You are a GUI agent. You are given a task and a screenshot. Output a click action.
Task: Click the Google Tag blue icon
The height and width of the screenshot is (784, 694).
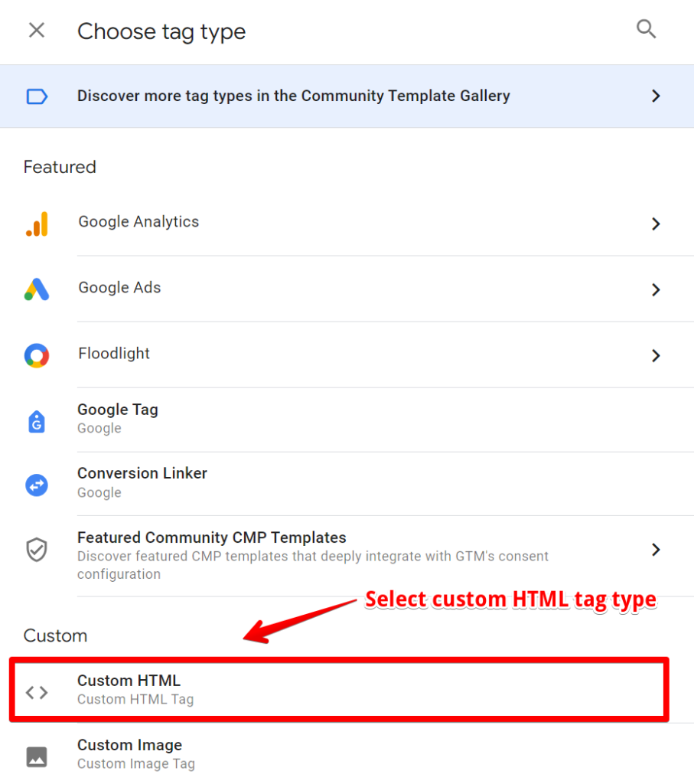pos(37,422)
